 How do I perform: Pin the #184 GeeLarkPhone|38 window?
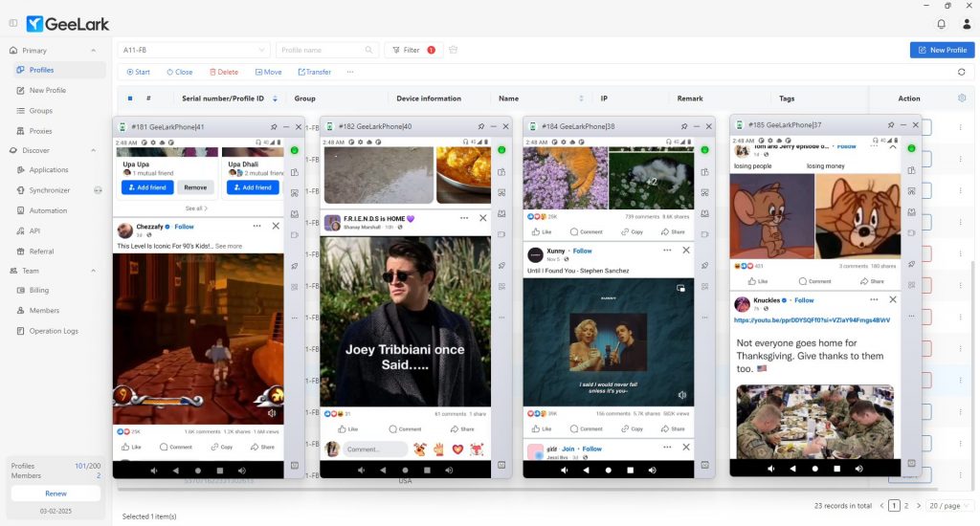point(683,127)
